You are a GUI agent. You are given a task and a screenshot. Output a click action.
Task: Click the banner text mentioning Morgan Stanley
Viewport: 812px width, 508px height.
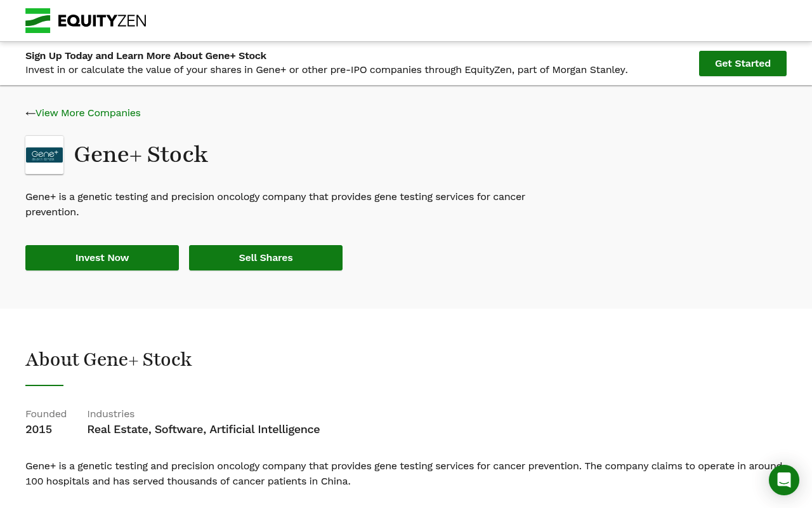[327, 70]
